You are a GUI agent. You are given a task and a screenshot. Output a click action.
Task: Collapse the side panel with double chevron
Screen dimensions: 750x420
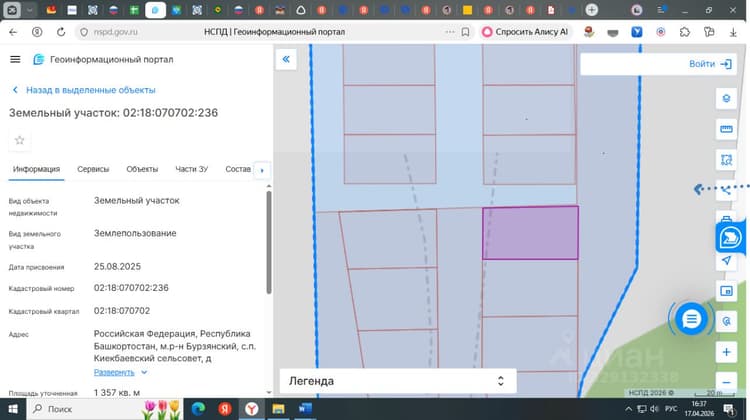point(286,59)
